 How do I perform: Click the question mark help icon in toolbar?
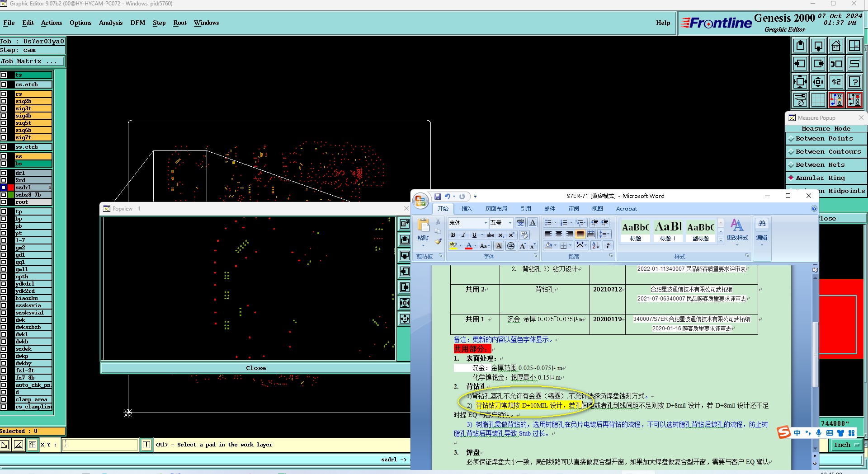(854, 82)
